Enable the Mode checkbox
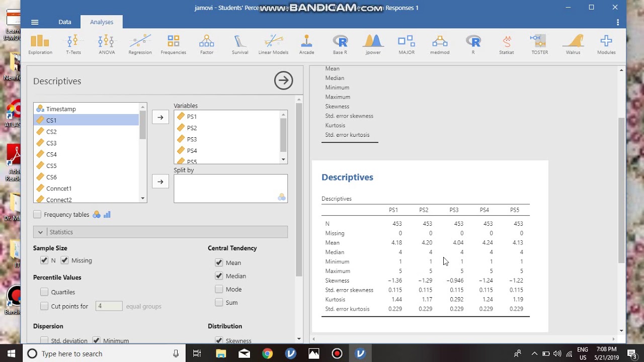Viewport: 644px width, 362px height. tap(219, 289)
